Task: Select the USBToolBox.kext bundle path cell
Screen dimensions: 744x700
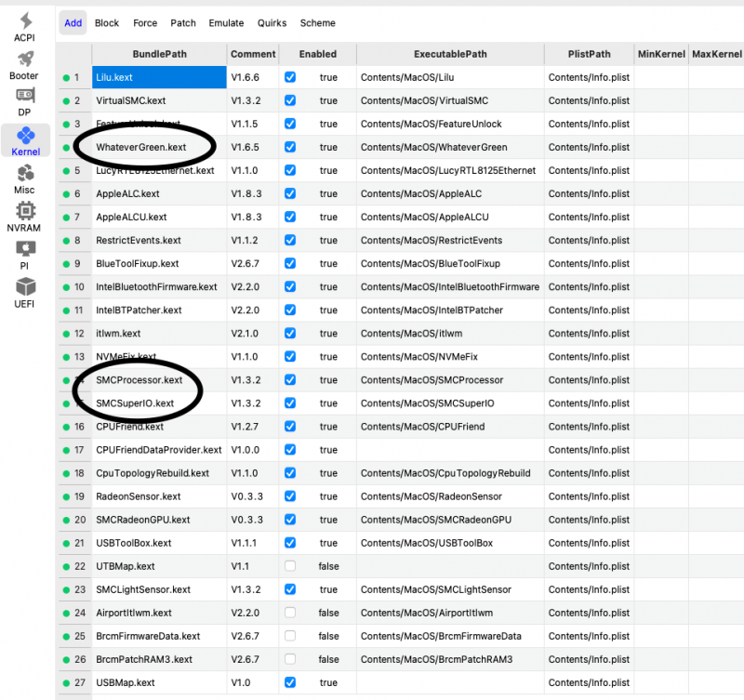Action: click(159, 543)
